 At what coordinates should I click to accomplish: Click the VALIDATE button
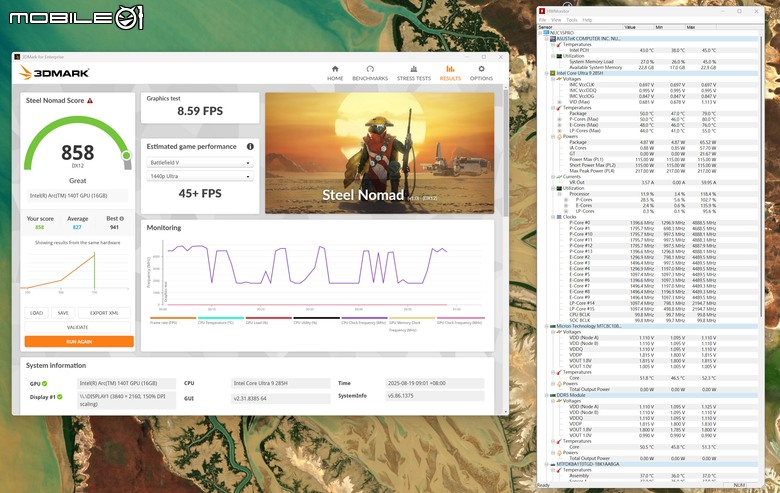point(78,327)
